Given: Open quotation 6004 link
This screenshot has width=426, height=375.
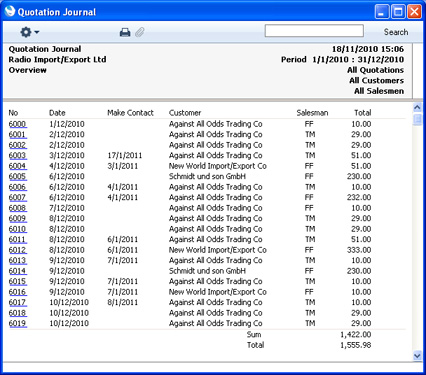Looking at the screenshot, I should pyautogui.click(x=18, y=166).
